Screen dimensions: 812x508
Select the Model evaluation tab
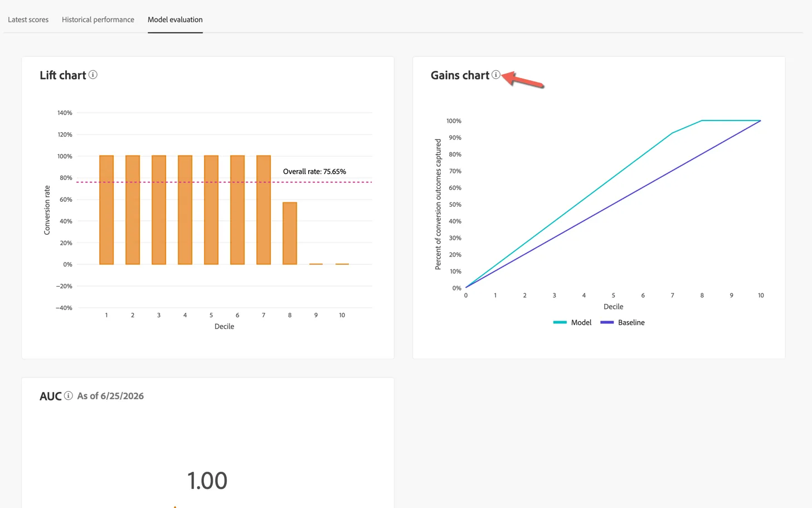point(175,20)
